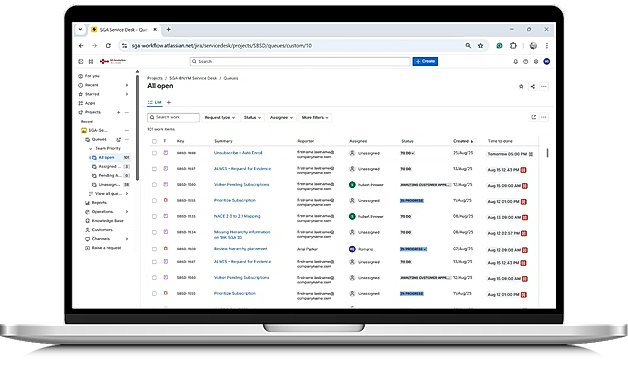This screenshot has height=368, width=628.
Task: Sort by the Created column header
Action: (x=463, y=141)
